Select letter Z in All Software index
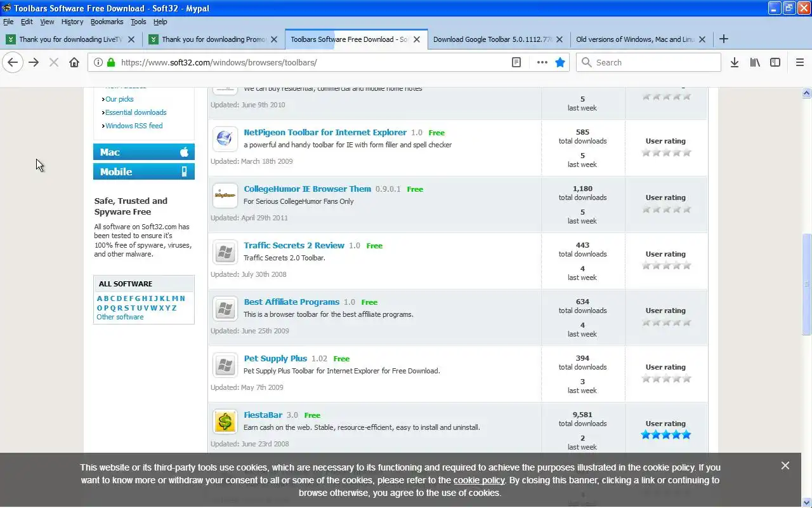This screenshot has width=812, height=508. 174,308
